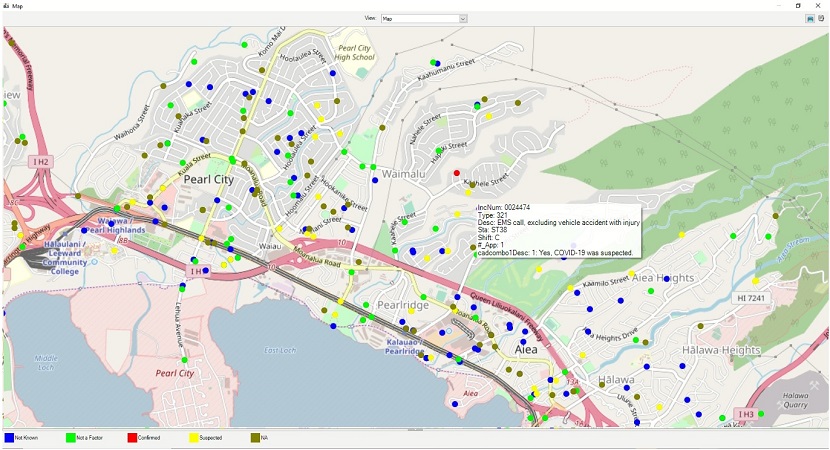Click the Pearlridge area label on map
Screen dimensions: 830x450
[403, 305]
